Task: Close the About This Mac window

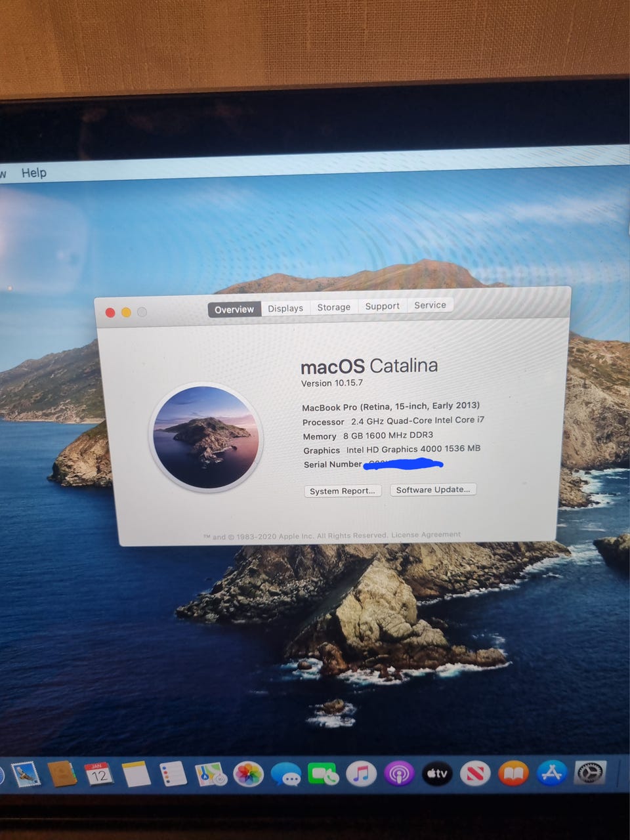Action: (110, 312)
